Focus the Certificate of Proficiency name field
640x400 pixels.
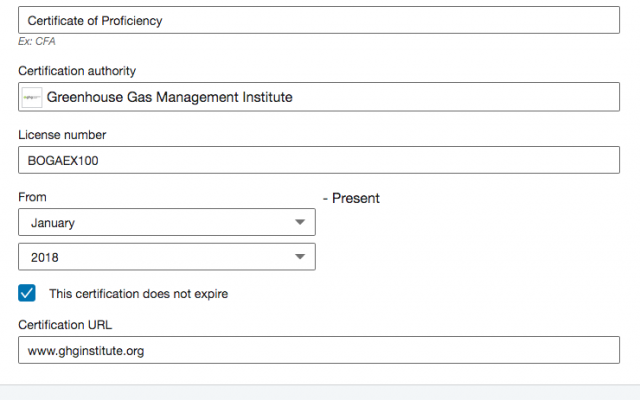(x=319, y=20)
